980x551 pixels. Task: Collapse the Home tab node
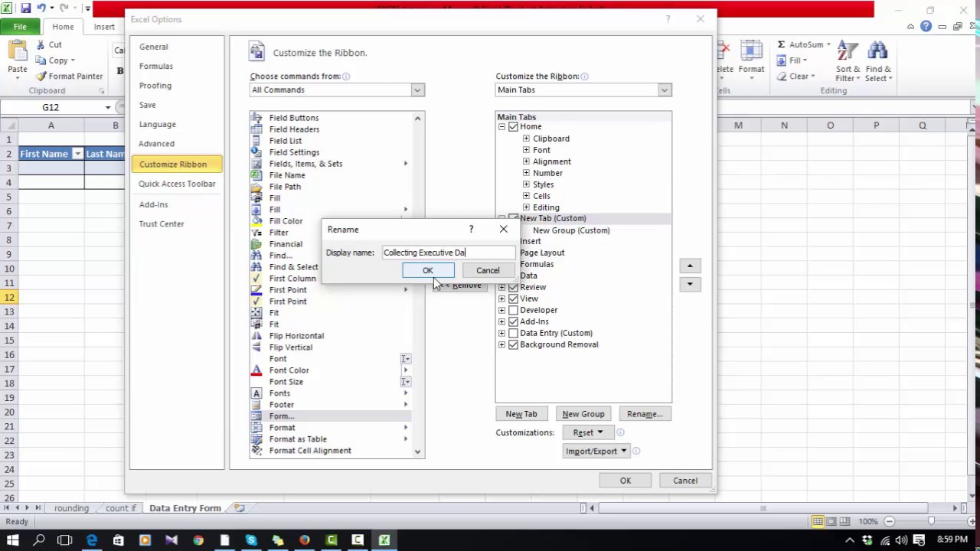(501, 127)
